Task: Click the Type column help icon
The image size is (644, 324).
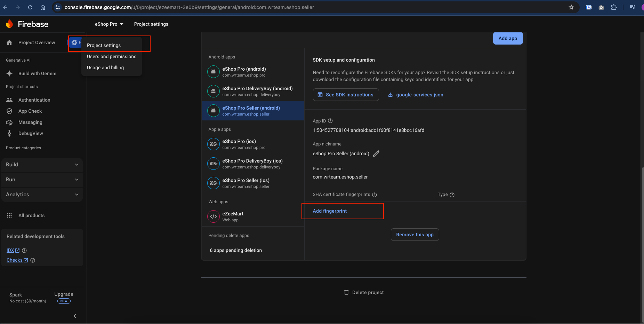Action: point(452,195)
